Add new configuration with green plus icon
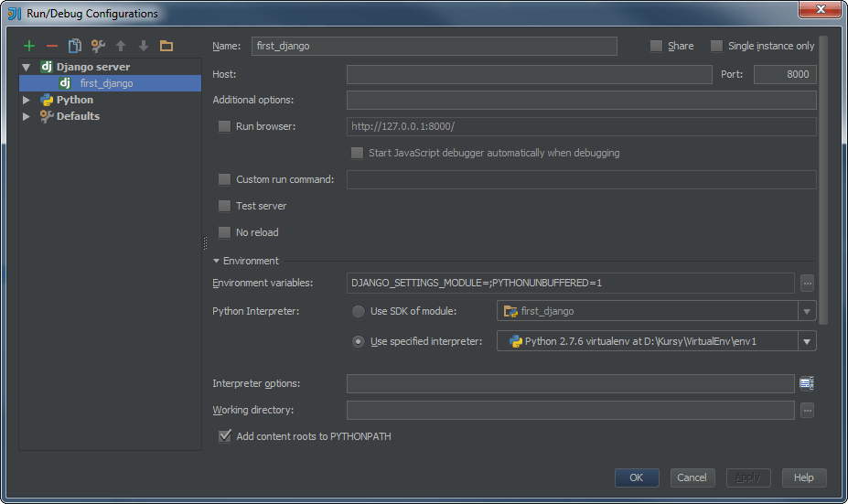Viewport: 848px width, 504px height. point(29,46)
